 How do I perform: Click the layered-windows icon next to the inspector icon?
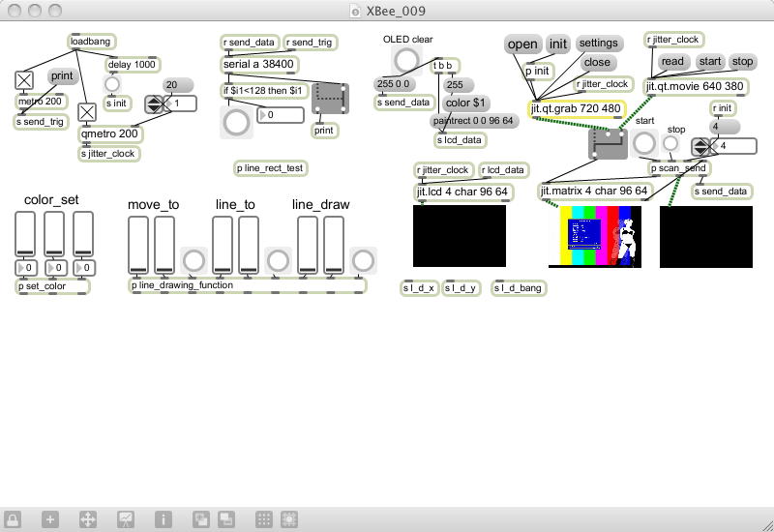pyautogui.click(x=201, y=519)
